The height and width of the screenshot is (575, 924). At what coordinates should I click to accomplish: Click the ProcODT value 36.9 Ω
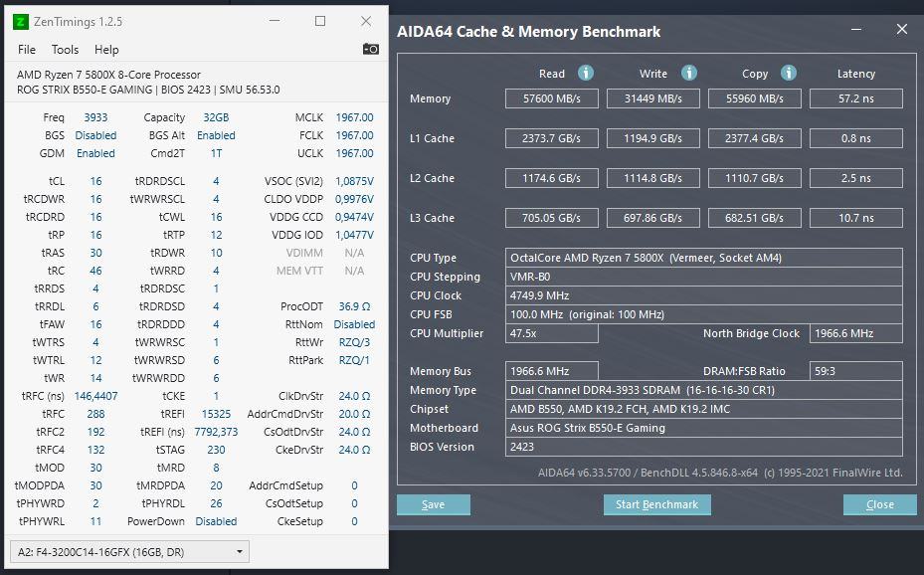[x=354, y=306]
